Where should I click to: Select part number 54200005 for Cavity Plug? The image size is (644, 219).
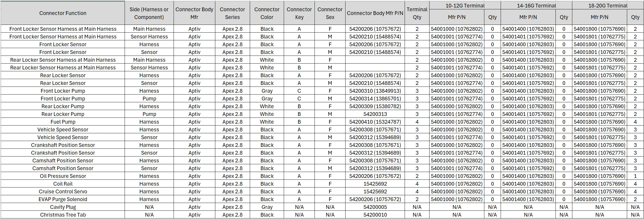(375, 207)
